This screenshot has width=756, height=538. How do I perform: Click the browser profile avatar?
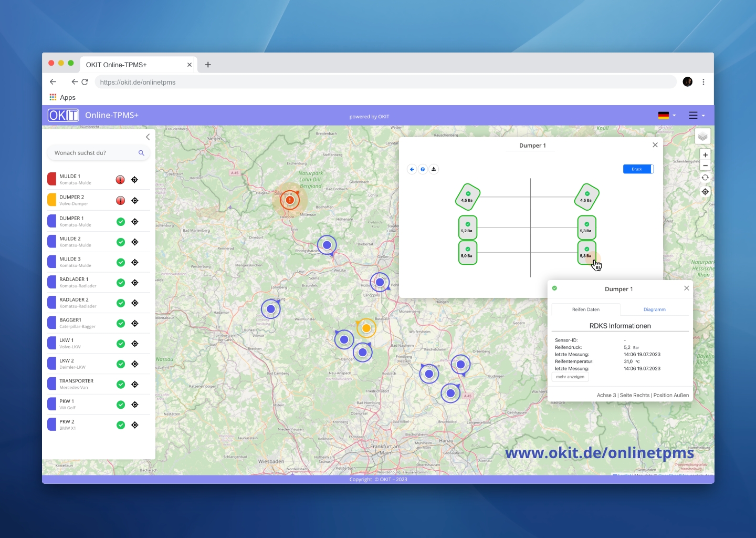(688, 82)
